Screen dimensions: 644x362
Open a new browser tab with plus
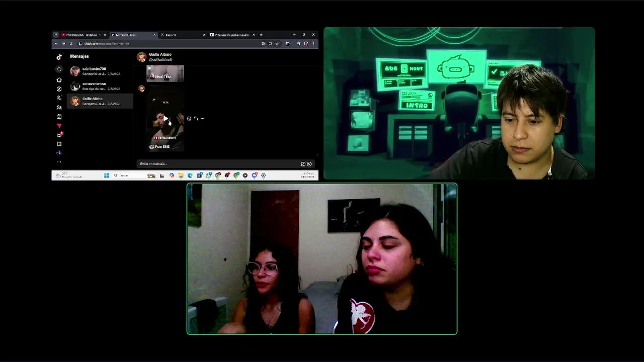pyautogui.click(x=261, y=35)
